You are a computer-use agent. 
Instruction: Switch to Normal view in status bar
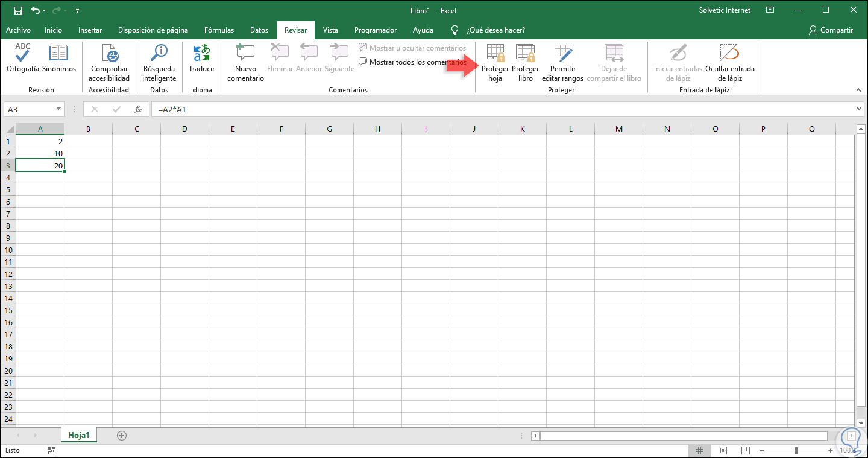click(699, 450)
